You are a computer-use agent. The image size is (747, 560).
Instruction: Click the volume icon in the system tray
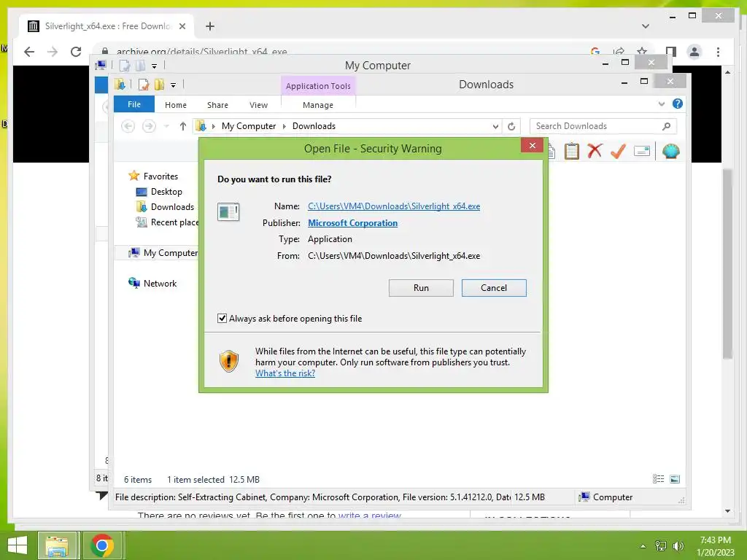pos(678,545)
